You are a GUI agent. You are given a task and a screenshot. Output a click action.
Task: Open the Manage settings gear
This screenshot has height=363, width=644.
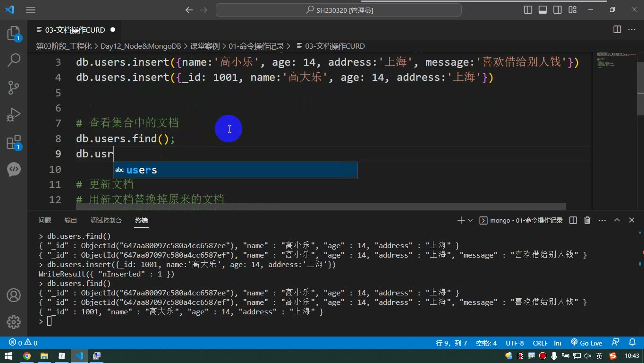click(x=14, y=322)
